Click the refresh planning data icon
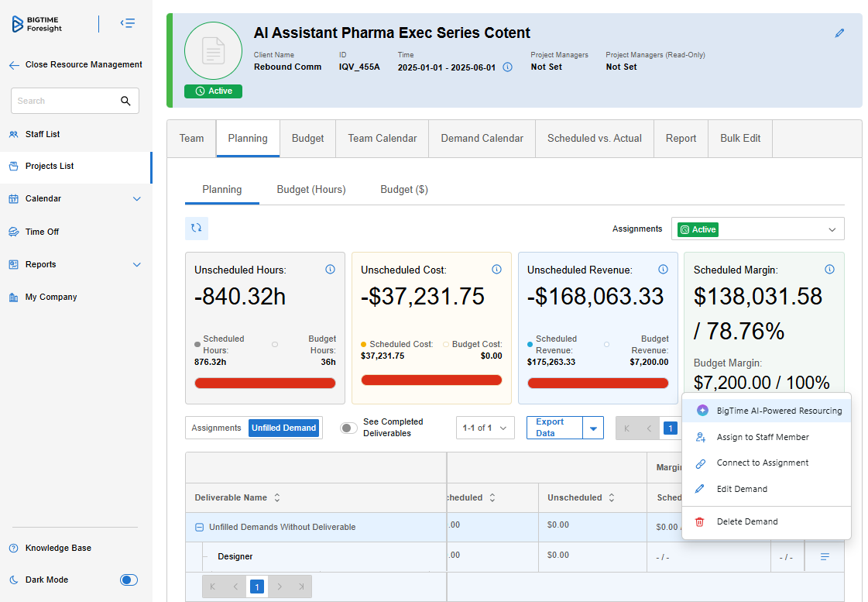Image resolution: width=868 pixels, height=602 pixels. [197, 228]
